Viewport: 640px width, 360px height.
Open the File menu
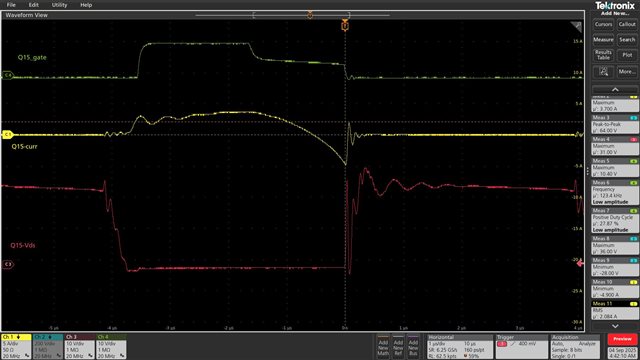(x=11, y=5)
